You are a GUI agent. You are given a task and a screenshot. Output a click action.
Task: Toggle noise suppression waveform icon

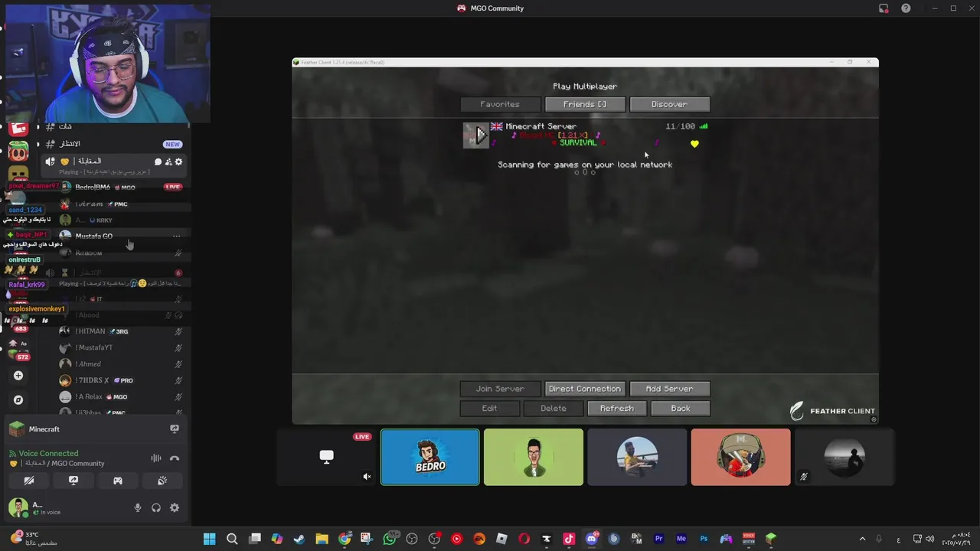point(156,458)
